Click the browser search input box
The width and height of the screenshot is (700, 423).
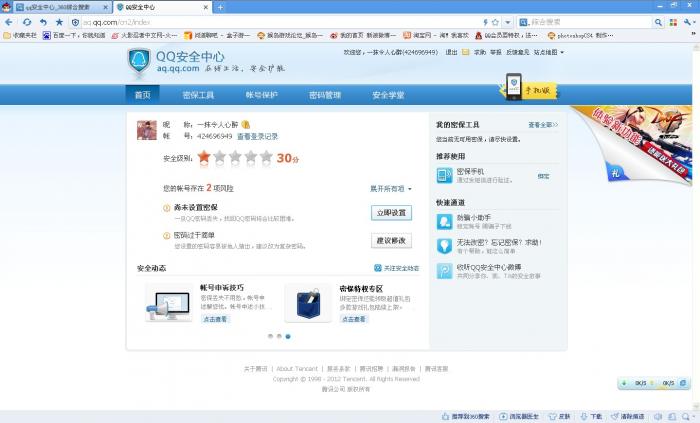(590, 22)
